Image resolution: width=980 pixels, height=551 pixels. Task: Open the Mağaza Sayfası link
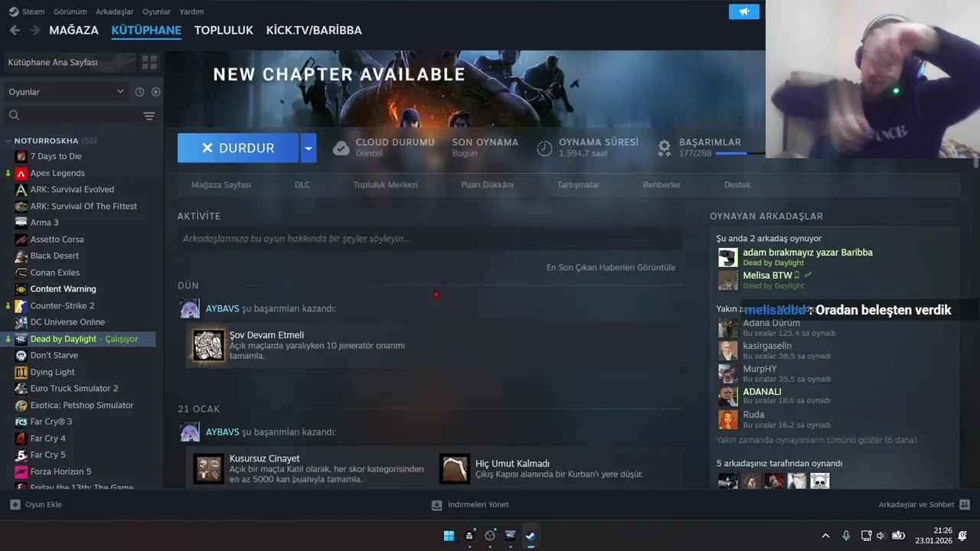221,184
